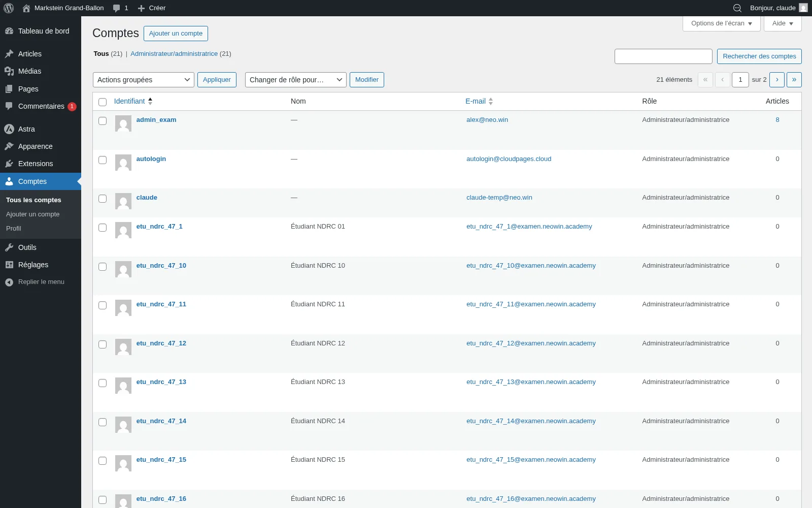The width and height of the screenshot is (812, 508).
Task: Click the account search input field
Action: point(663,56)
